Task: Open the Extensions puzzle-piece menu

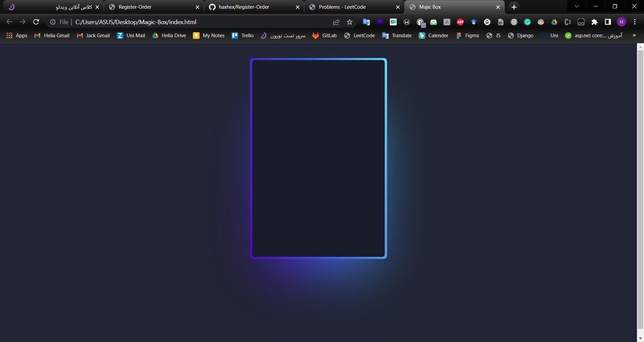Action: click(x=594, y=22)
